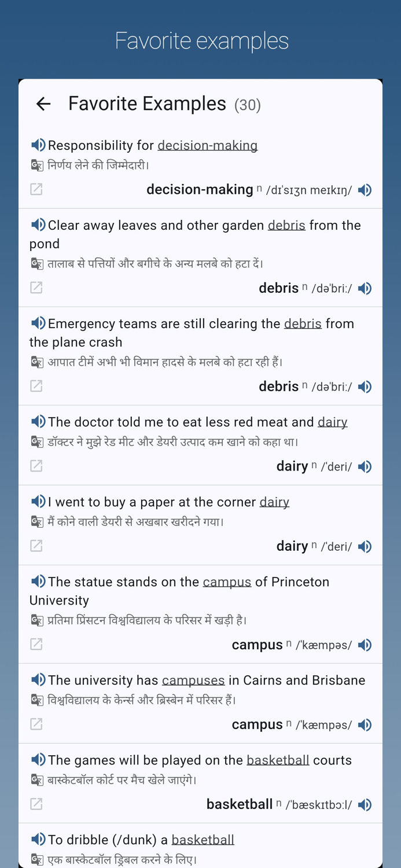Play audio for the decision-making example sentence
This screenshot has height=868, width=401.
tap(38, 145)
